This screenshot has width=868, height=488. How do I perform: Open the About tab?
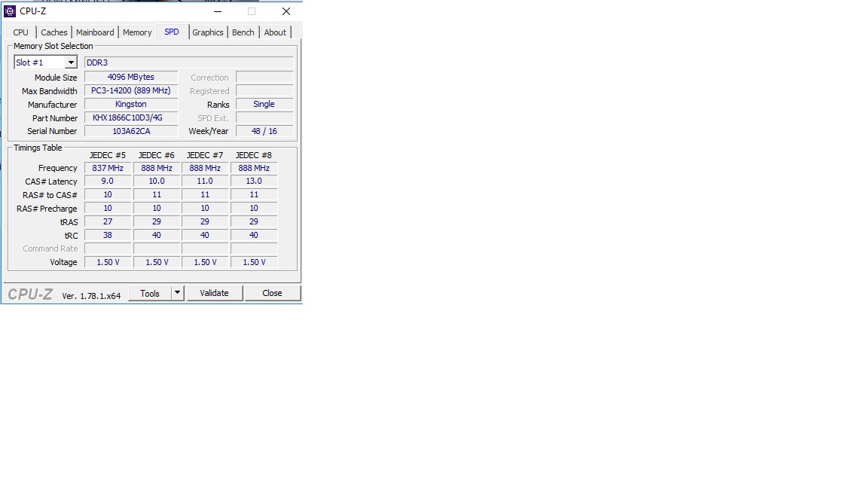(x=275, y=32)
